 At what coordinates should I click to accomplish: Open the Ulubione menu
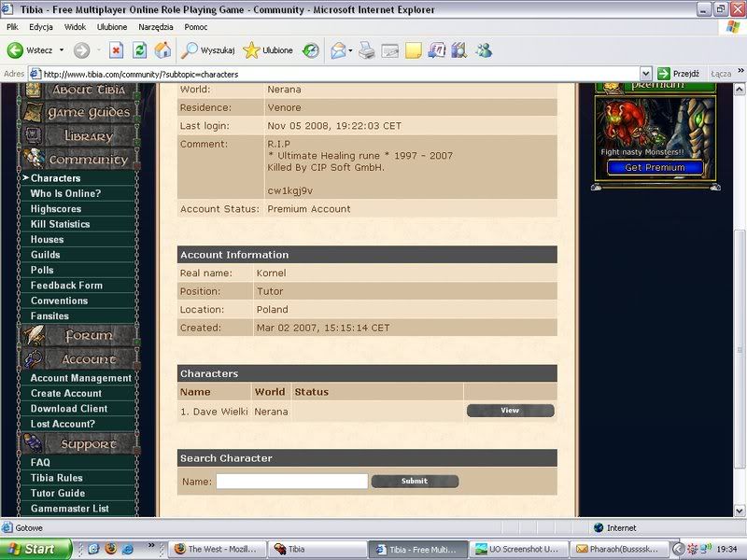[112, 27]
